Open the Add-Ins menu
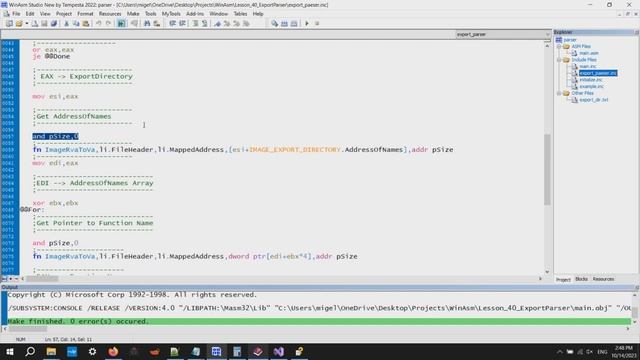Image resolution: width=640 pixels, height=360 pixels. point(195,14)
